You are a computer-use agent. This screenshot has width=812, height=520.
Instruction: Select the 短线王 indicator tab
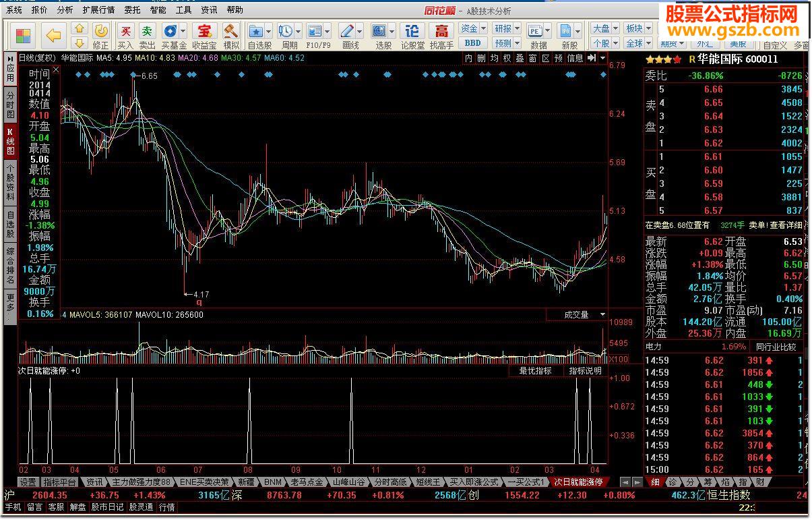[428, 482]
